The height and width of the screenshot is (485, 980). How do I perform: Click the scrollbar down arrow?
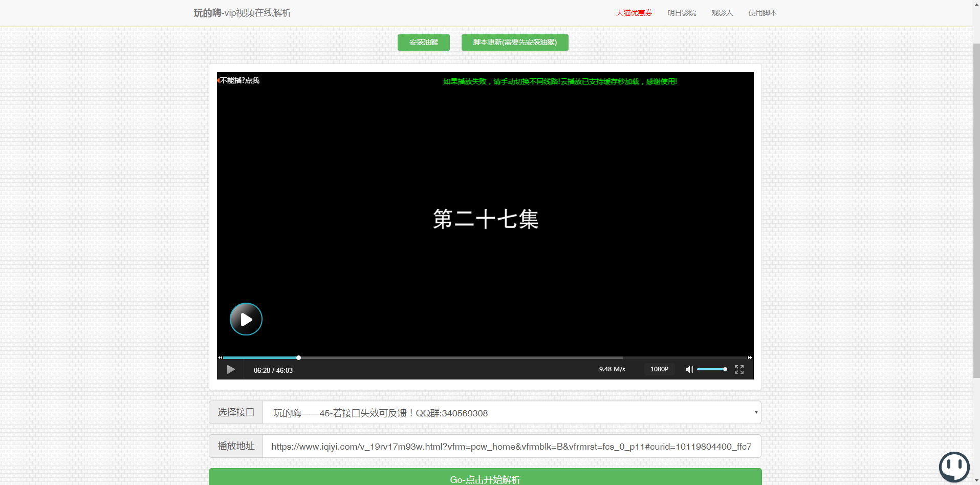976,481
